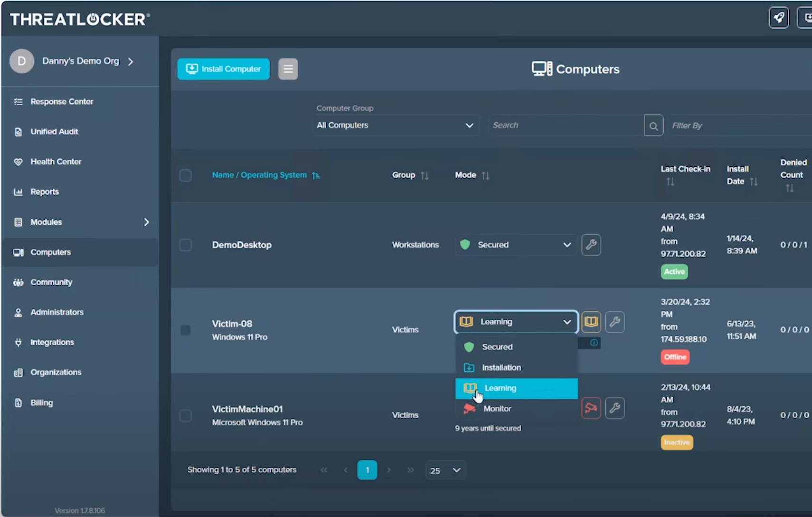The width and height of the screenshot is (812, 517).
Task: Click the Unified Audit sidebar icon
Action: (18, 132)
